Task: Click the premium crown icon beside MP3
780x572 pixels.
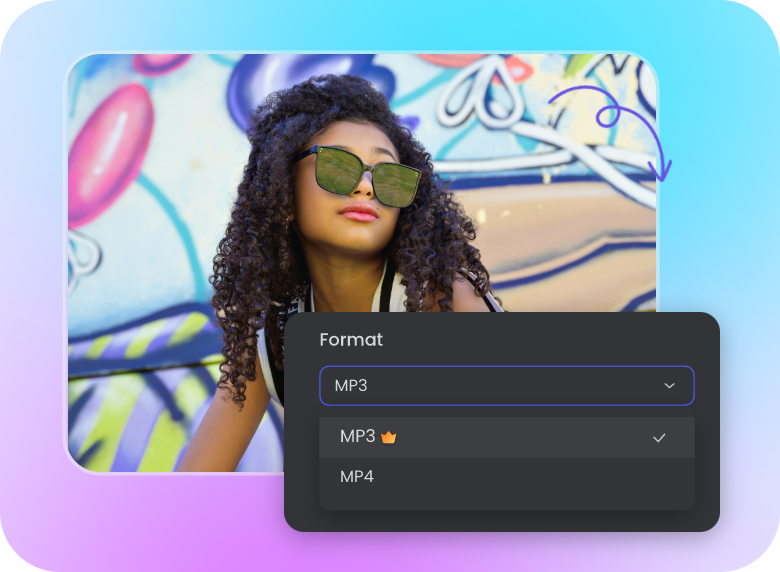Action: 389,437
